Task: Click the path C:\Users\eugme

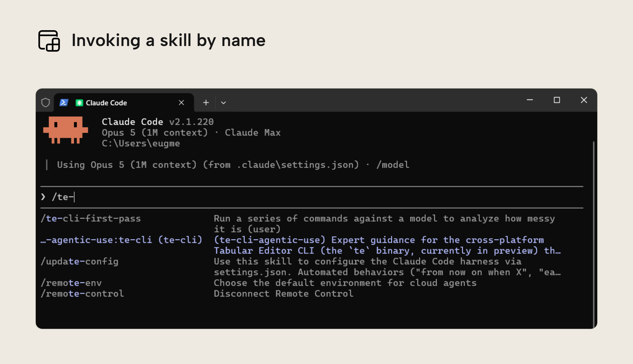Action: (x=141, y=143)
